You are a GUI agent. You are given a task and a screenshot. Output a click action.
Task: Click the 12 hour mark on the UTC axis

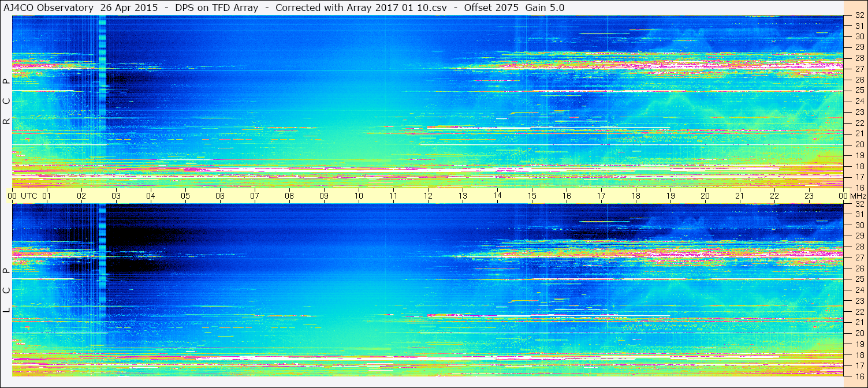coord(428,196)
